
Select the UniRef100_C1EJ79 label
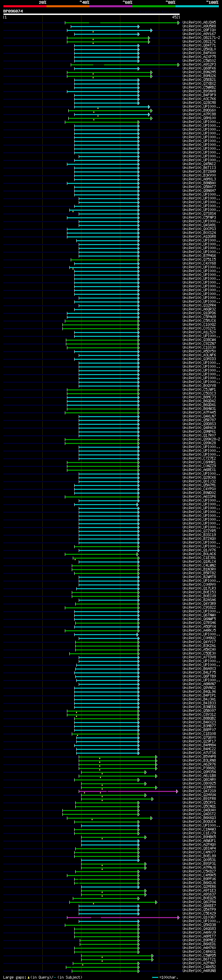pos(199,833)
